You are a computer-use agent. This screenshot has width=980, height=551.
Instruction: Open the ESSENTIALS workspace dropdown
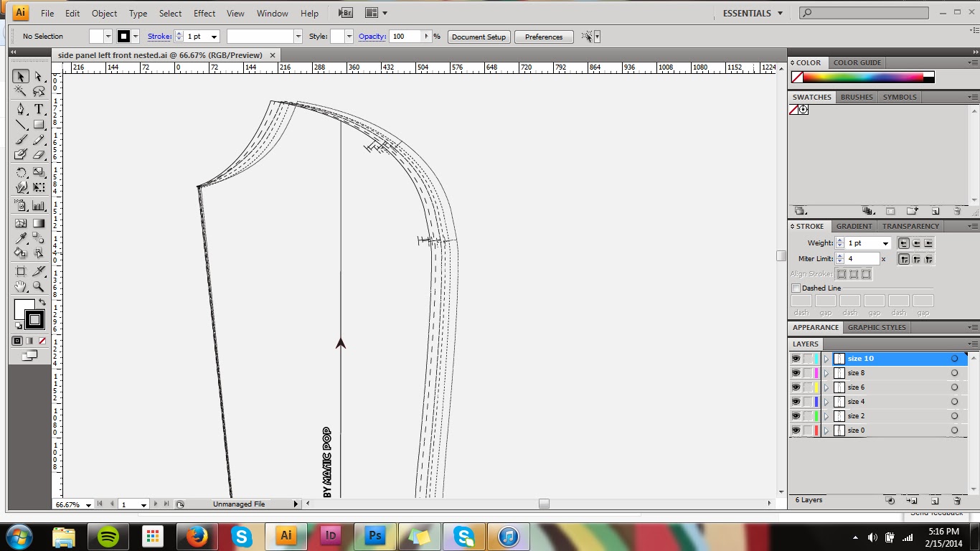pos(752,13)
